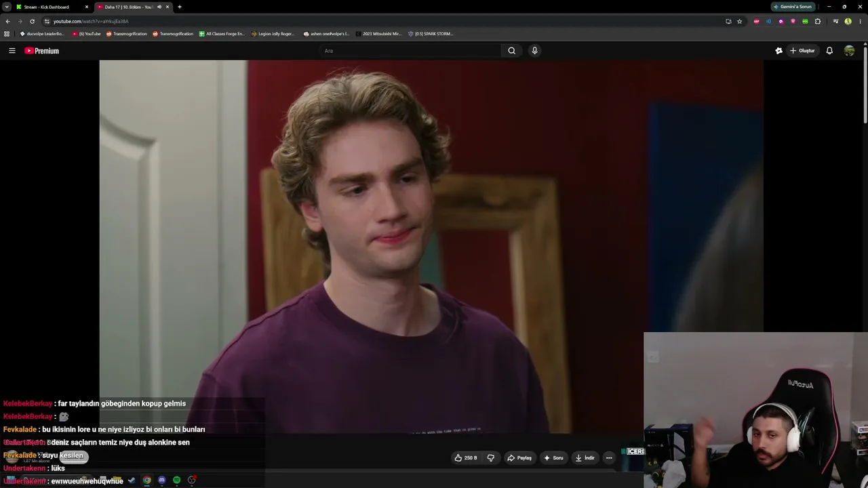Viewport: 868px width, 488px height.
Task: Open AdBlock Plus extension icon
Action: [x=757, y=21]
